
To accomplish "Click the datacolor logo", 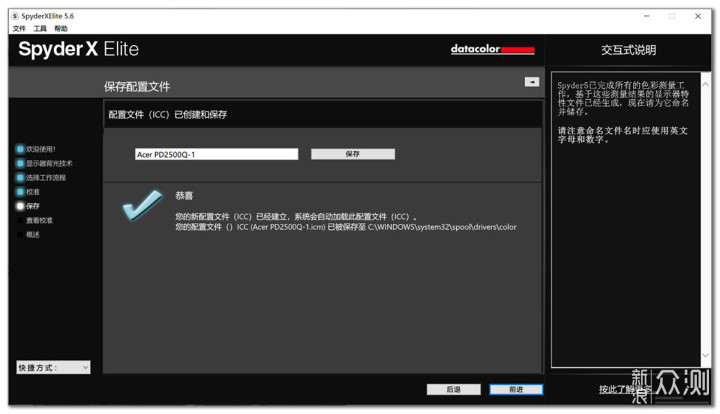I will click(492, 49).
